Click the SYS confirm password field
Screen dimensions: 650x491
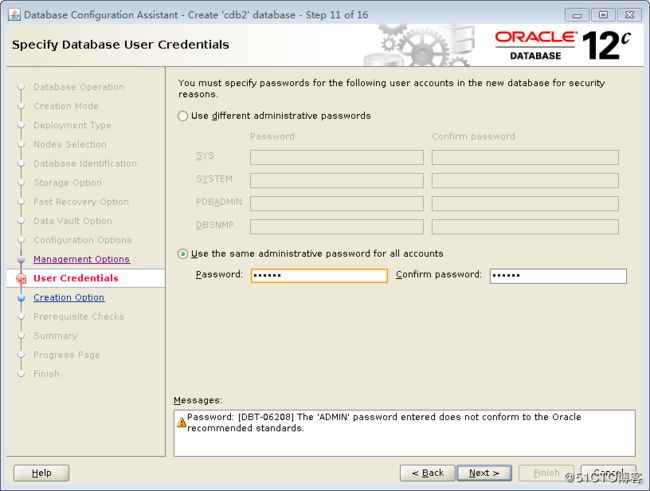point(525,158)
